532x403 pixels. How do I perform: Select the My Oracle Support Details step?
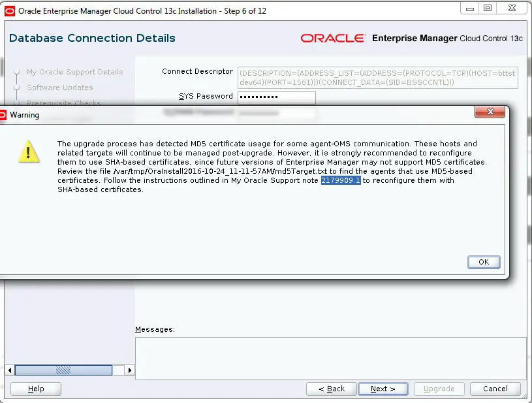(x=74, y=72)
